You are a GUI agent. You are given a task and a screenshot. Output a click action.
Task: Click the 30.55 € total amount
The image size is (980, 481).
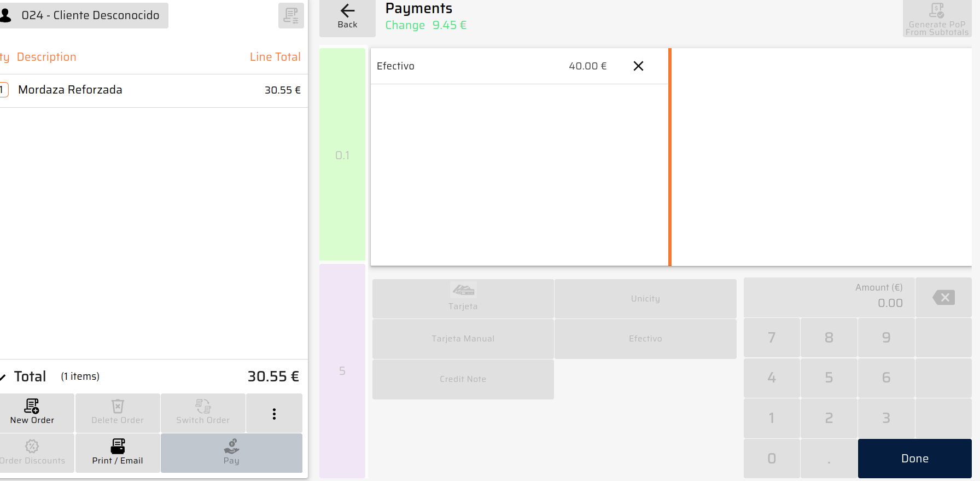[273, 376]
